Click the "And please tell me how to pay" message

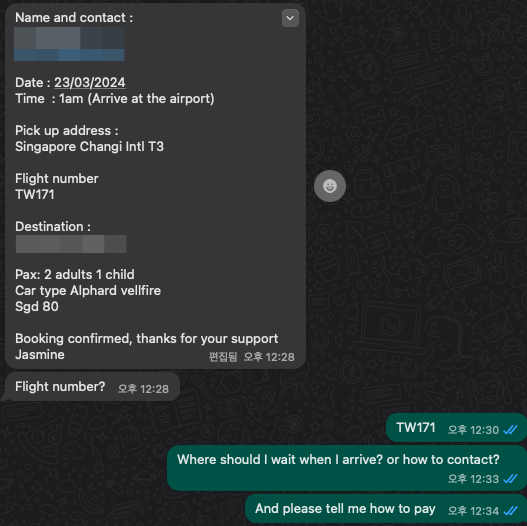[386, 509]
